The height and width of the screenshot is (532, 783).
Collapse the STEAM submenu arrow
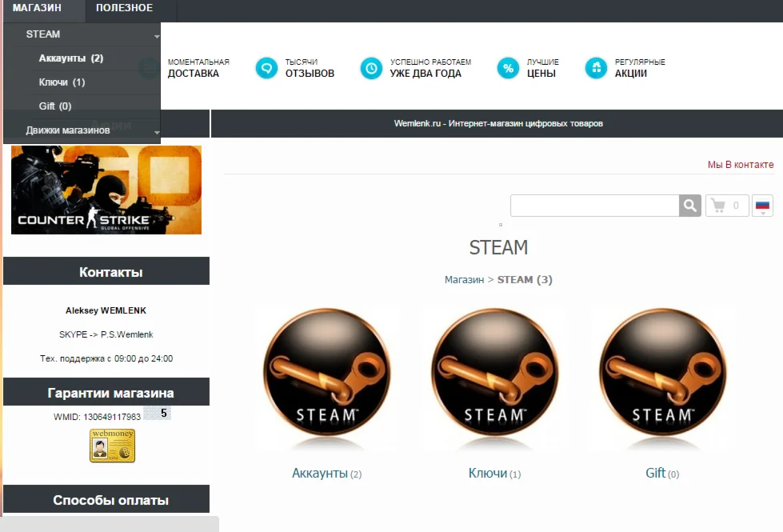[157, 37]
